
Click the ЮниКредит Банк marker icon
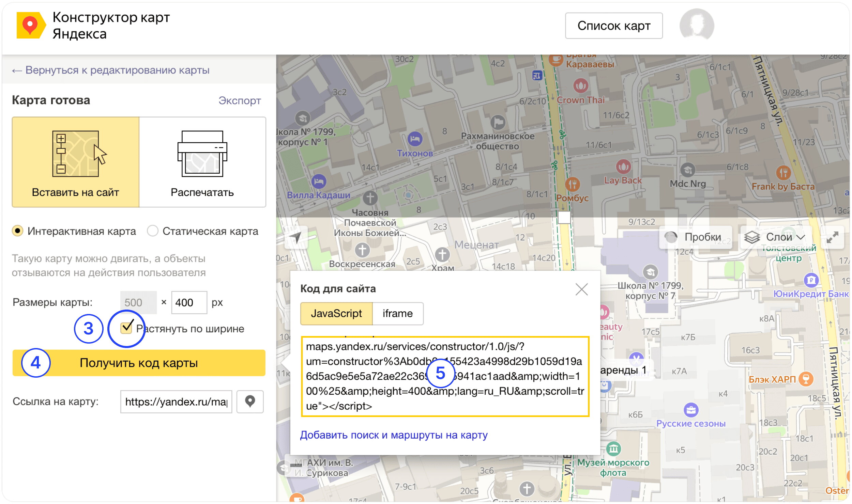811,280
